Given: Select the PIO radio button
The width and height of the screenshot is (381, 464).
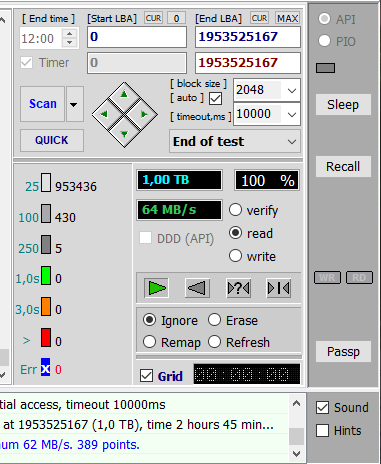Looking at the screenshot, I should tap(324, 41).
